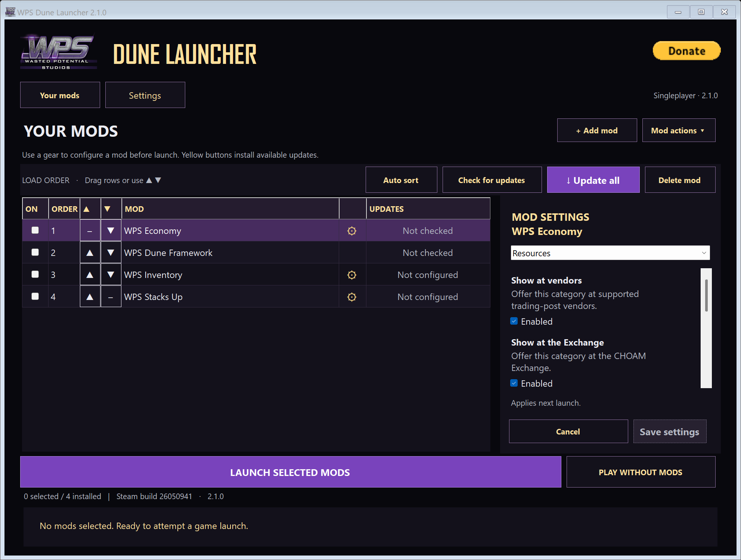Enable the WPS Inventory mod checkbox
The image size is (741, 560).
[x=35, y=275]
